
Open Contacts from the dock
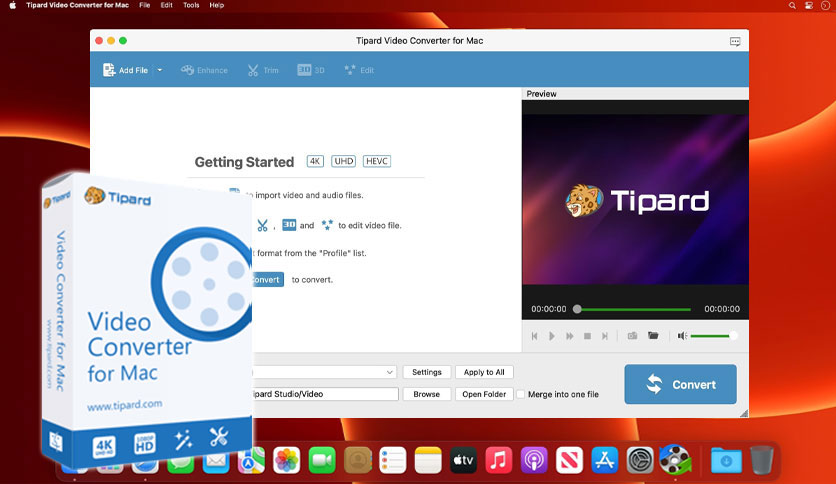358,460
